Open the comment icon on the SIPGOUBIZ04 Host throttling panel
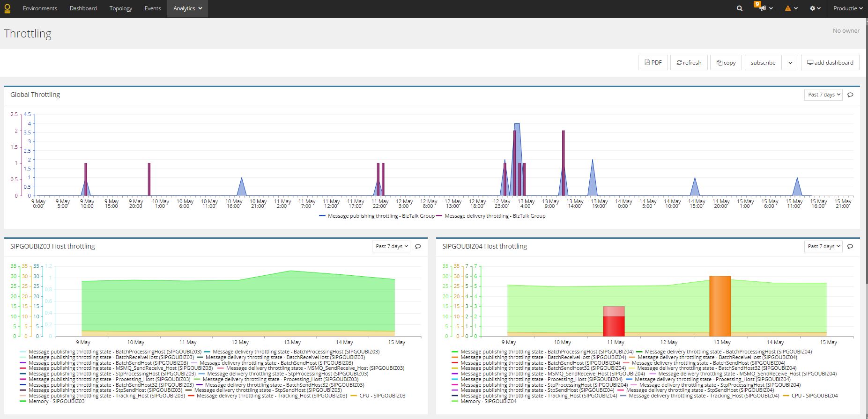Screen dimensions: 868x419 pos(851,246)
